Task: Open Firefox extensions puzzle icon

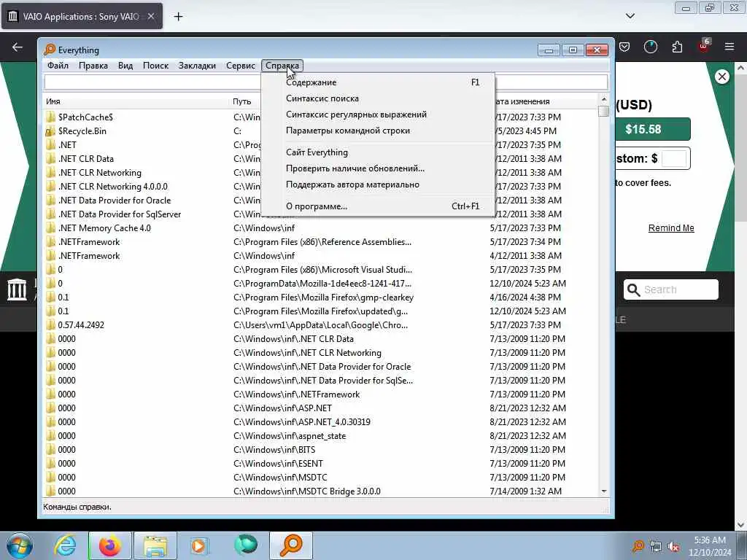Action: pos(677,47)
